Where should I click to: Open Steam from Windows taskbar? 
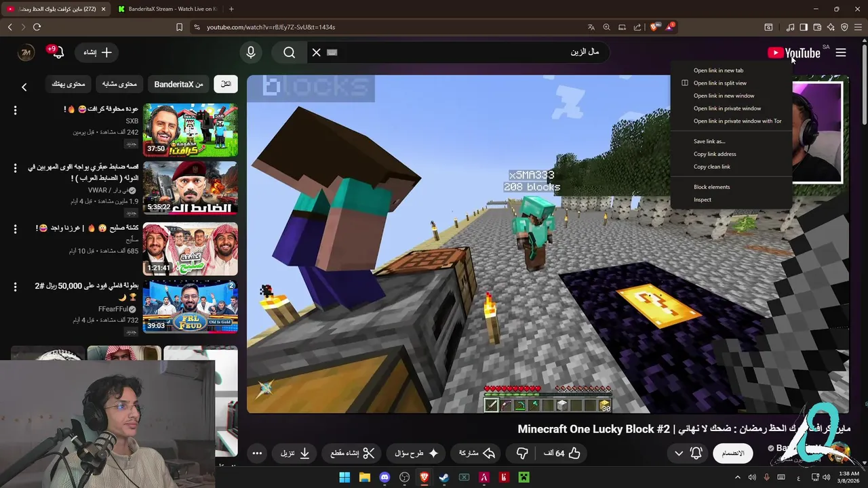tap(444, 477)
